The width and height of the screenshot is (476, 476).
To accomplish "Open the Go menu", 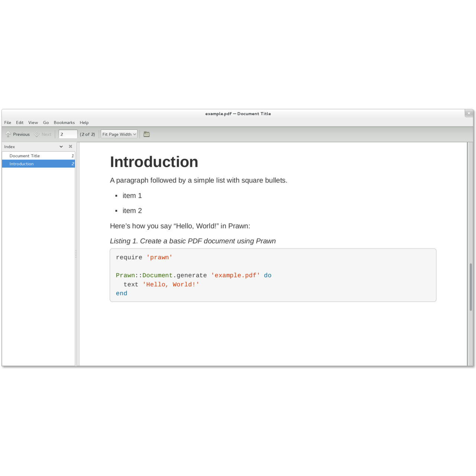I will coord(46,122).
